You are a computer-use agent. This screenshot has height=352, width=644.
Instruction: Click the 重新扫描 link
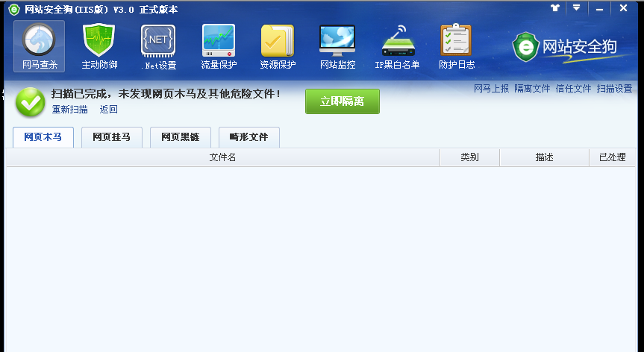click(70, 110)
